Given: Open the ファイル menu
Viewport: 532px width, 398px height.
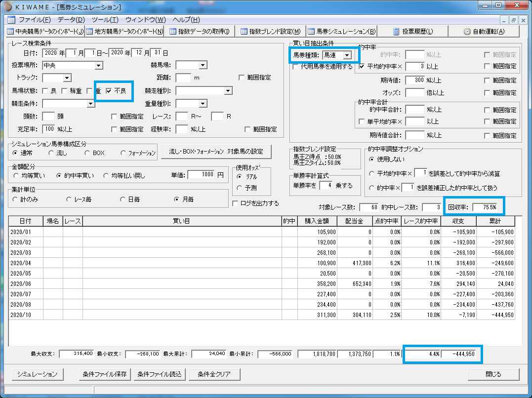Looking at the screenshot, I should [x=35, y=20].
